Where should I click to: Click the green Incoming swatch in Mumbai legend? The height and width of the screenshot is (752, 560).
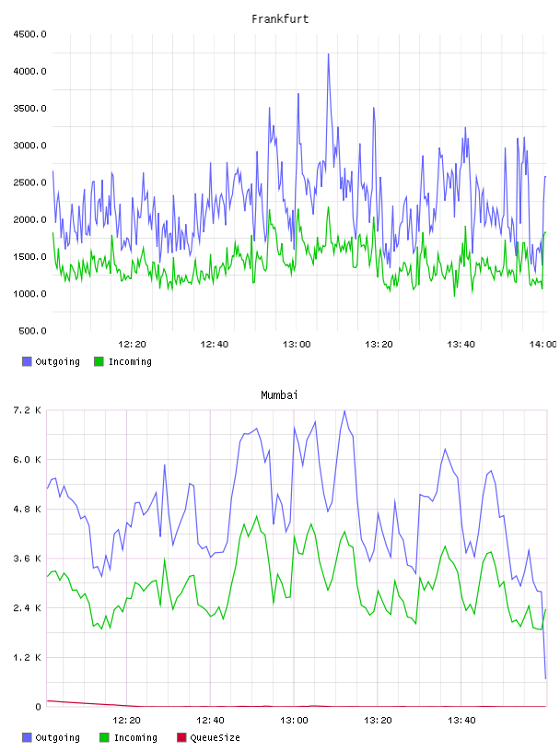tap(104, 737)
